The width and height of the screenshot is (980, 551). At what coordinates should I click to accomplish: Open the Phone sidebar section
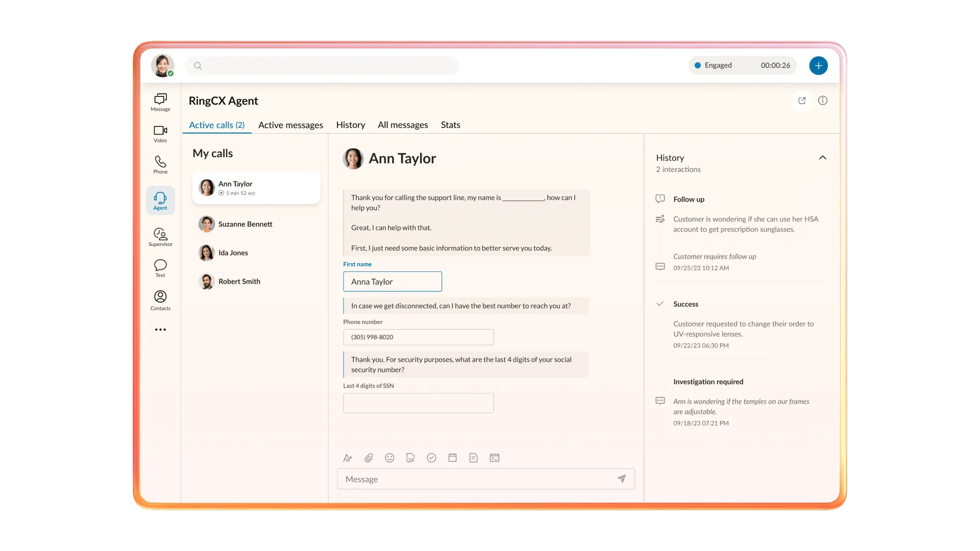[x=160, y=165]
